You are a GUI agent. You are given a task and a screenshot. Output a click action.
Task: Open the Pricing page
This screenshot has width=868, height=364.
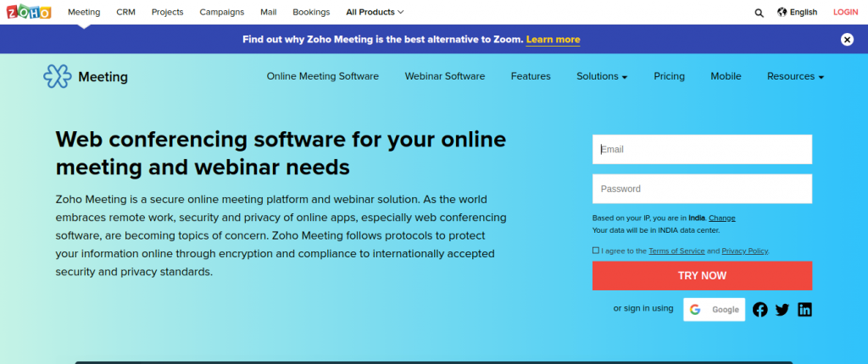click(669, 76)
